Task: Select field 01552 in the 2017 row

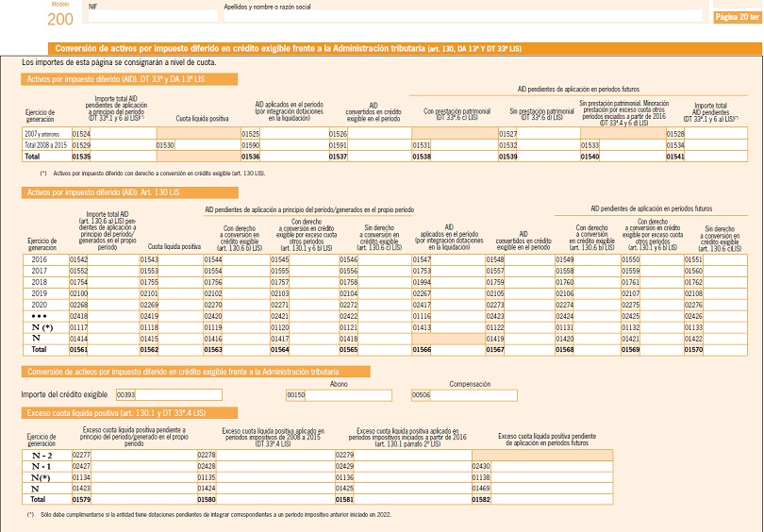Action: pyautogui.click(x=113, y=271)
